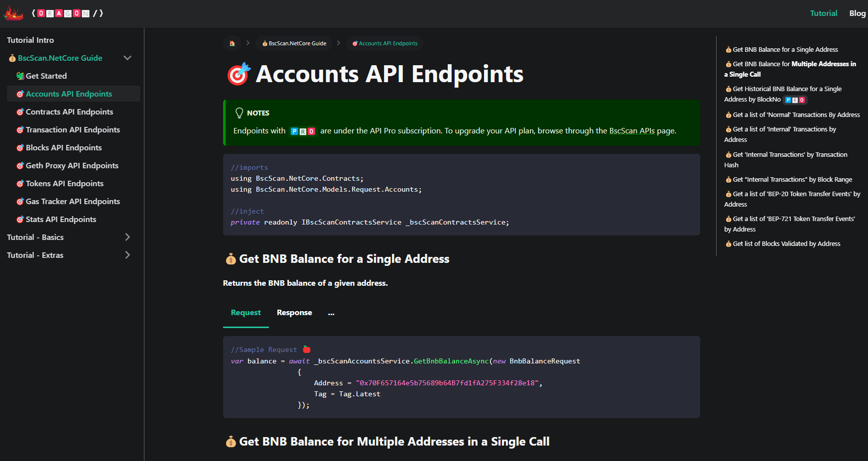This screenshot has height=461, width=868.
Task: Jump to 'Normal' Transactions By Address
Action: [x=792, y=115]
